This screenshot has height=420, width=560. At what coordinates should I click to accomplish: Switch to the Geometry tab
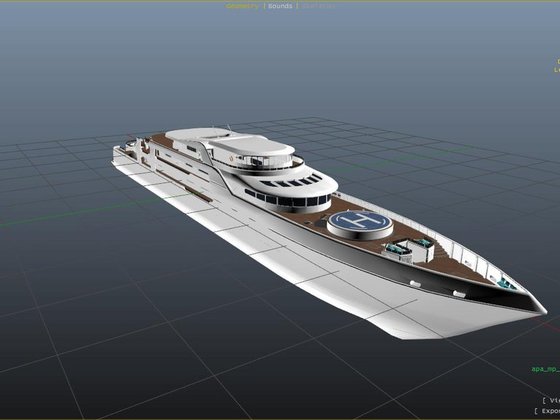pyautogui.click(x=242, y=6)
